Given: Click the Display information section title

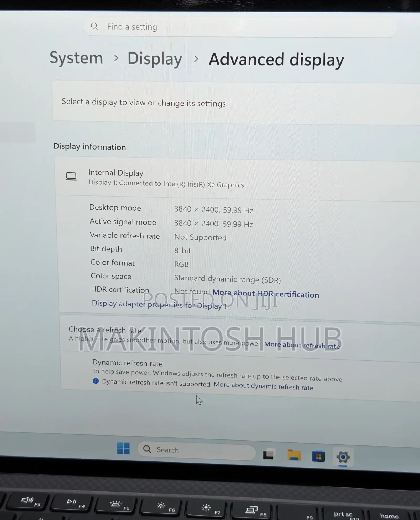Looking at the screenshot, I should click(90, 147).
